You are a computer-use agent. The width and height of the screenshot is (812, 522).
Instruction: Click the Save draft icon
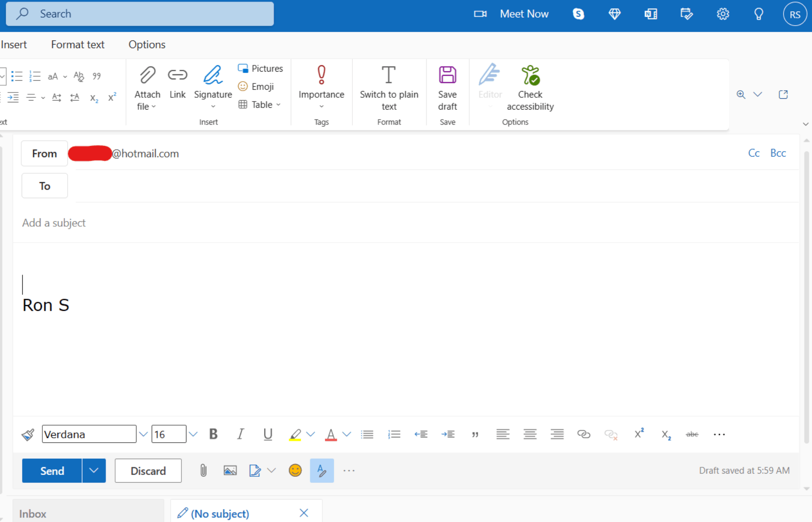click(447, 75)
